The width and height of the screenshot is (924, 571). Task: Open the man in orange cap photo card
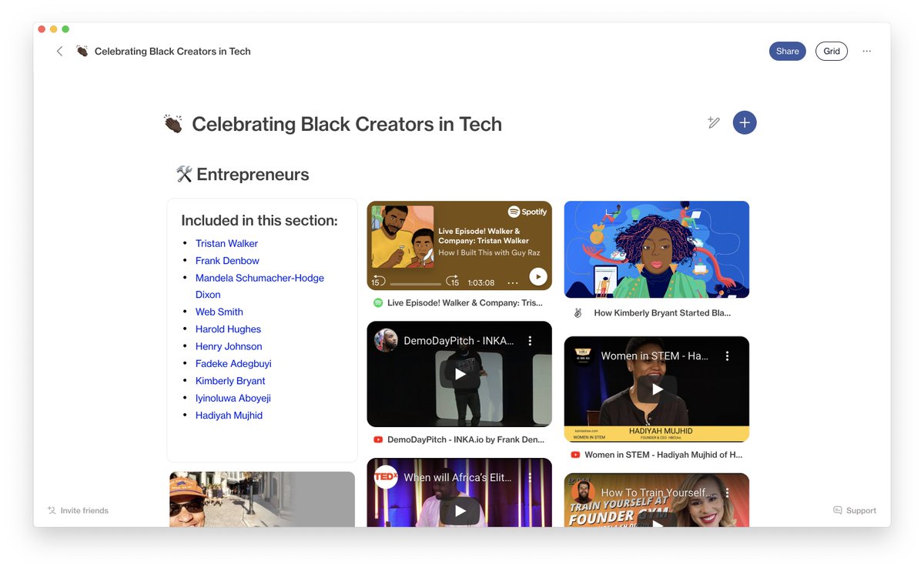tap(262, 499)
